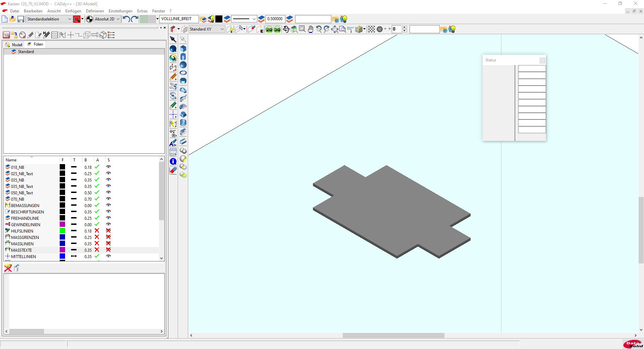The image size is (644, 349).
Task: Click the undo arrow
Action: (x=126, y=19)
